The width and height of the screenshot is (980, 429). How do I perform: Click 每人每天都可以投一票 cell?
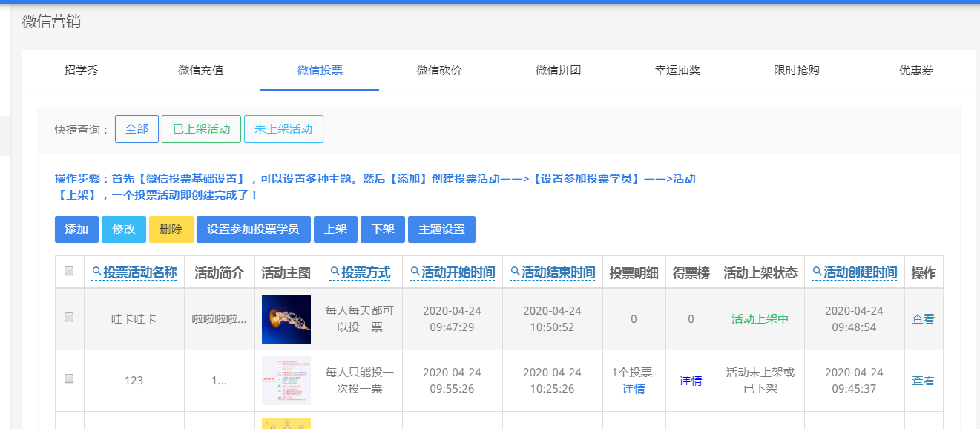pyautogui.click(x=361, y=319)
